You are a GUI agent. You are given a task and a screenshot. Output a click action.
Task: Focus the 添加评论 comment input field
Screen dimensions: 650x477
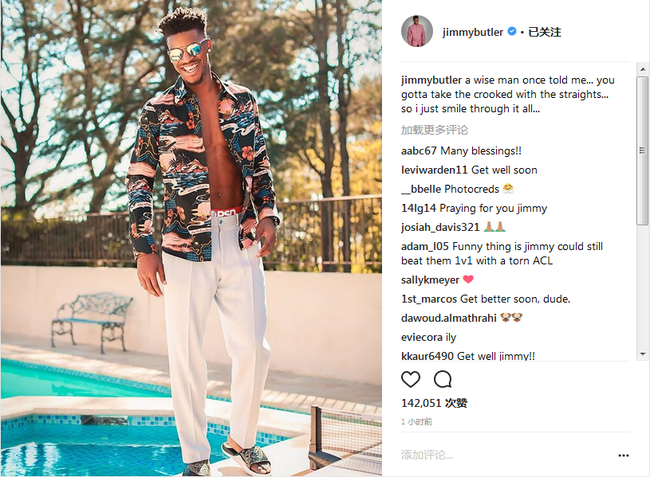click(x=506, y=455)
